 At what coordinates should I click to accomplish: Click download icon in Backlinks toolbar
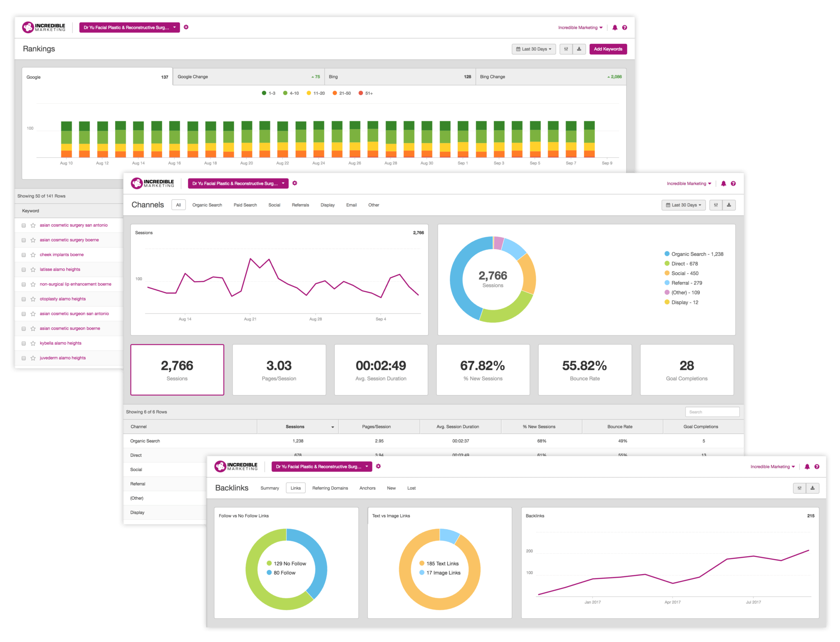click(813, 488)
